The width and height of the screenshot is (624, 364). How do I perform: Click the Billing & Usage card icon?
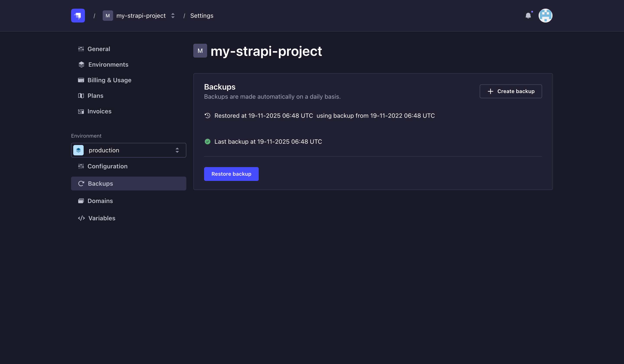(x=81, y=80)
